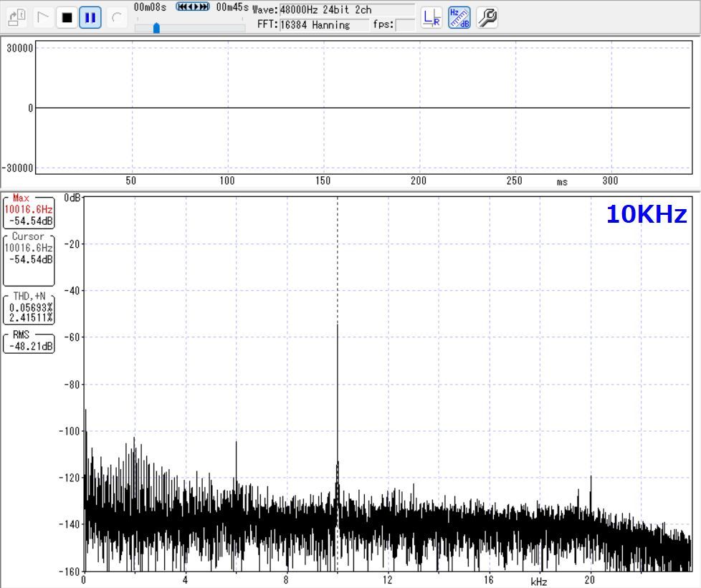The height and width of the screenshot is (588, 701).
Task: Click the RMS level readout panel
Action: tap(29, 342)
